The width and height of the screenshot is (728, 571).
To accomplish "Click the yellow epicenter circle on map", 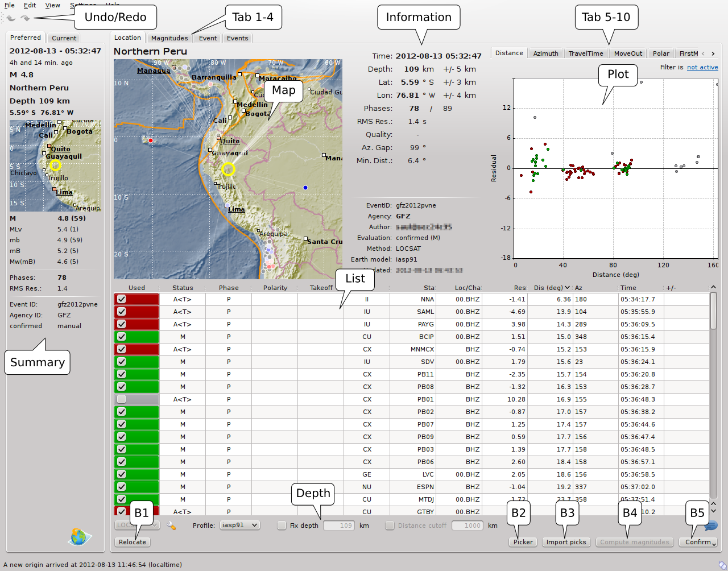I will 228,169.
